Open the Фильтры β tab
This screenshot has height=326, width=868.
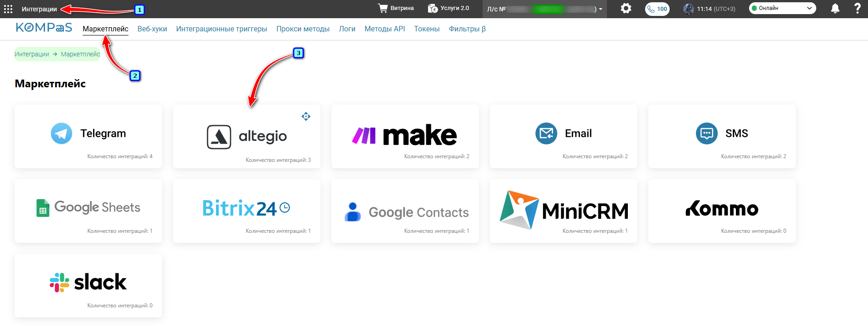pyautogui.click(x=467, y=29)
